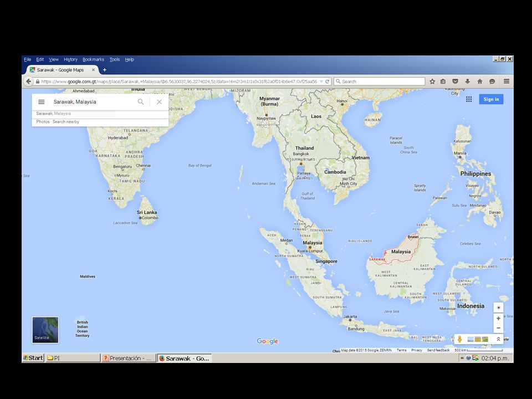Image resolution: width=532 pixels, height=399 pixels.
Task: Open the Downloads arrow icon
Action: click(x=468, y=81)
